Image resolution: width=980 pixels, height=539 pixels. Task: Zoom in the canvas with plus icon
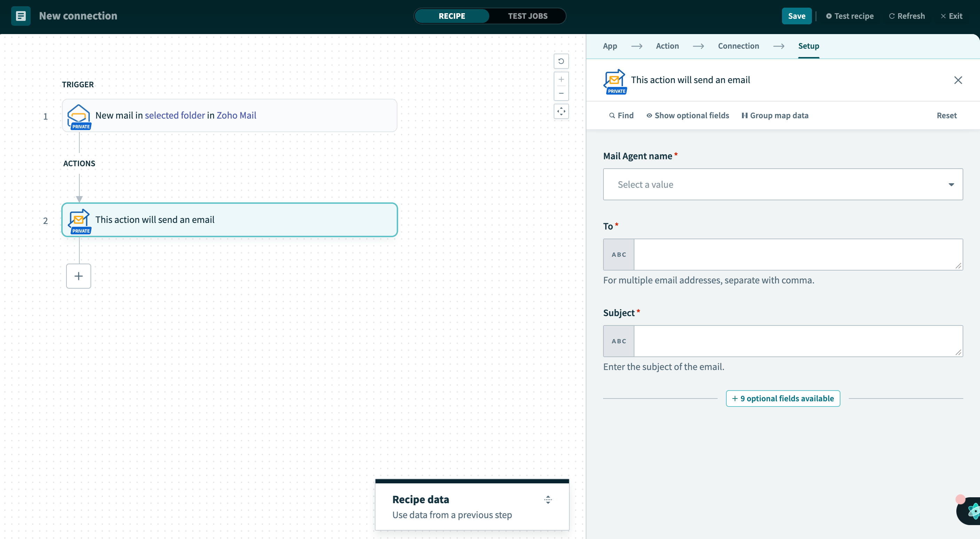pyautogui.click(x=561, y=79)
